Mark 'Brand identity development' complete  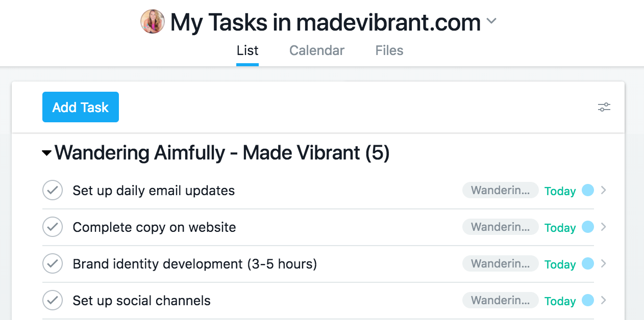tap(53, 264)
